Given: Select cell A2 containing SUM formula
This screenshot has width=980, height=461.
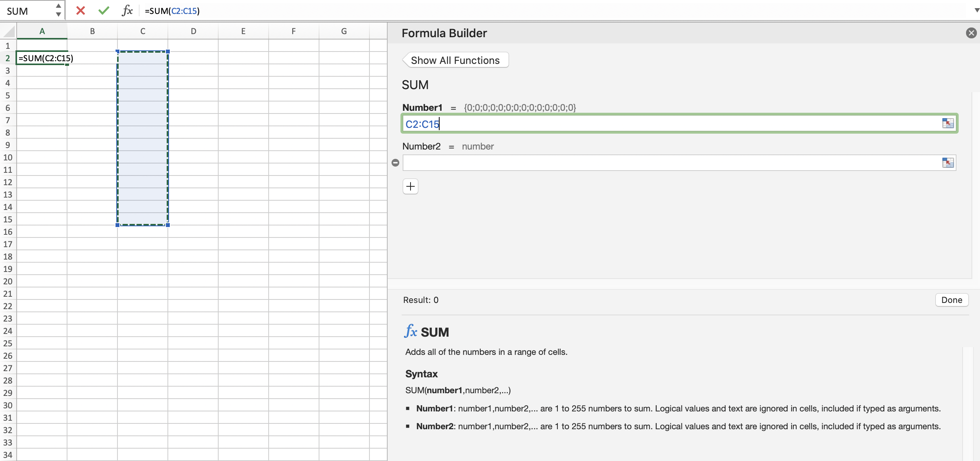Looking at the screenshot, I should click(43, 57).
